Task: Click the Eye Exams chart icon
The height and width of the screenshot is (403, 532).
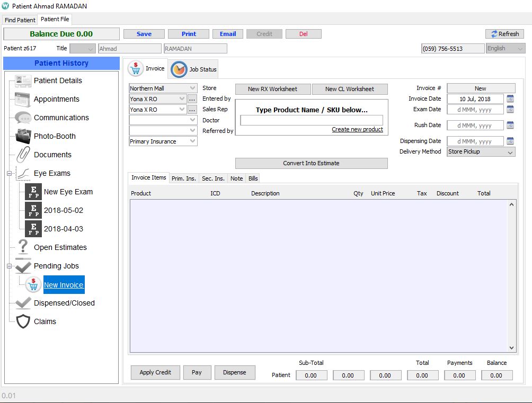Action: click(23, 173)
